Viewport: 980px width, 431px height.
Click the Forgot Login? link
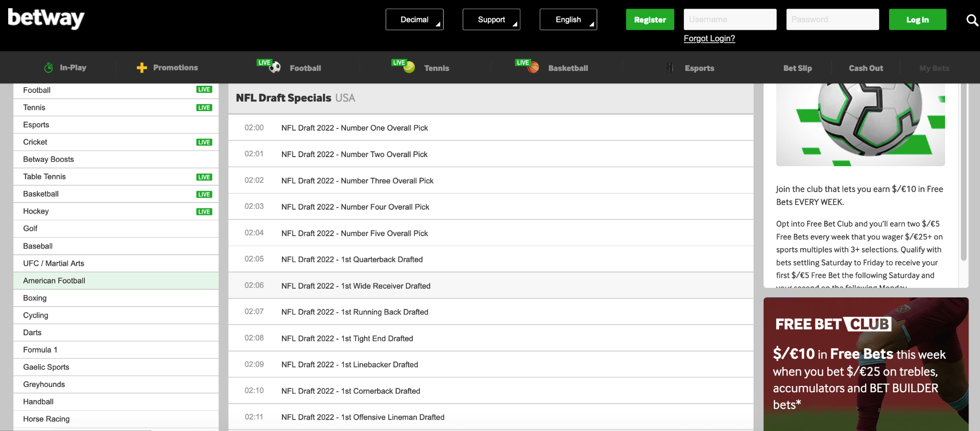point(709,38)
